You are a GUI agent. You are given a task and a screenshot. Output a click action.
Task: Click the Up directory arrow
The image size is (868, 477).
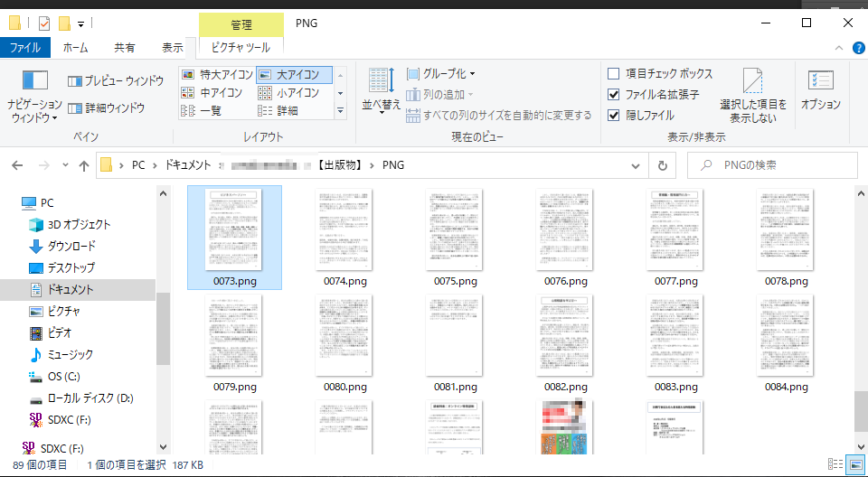click(x=84, y=165)
